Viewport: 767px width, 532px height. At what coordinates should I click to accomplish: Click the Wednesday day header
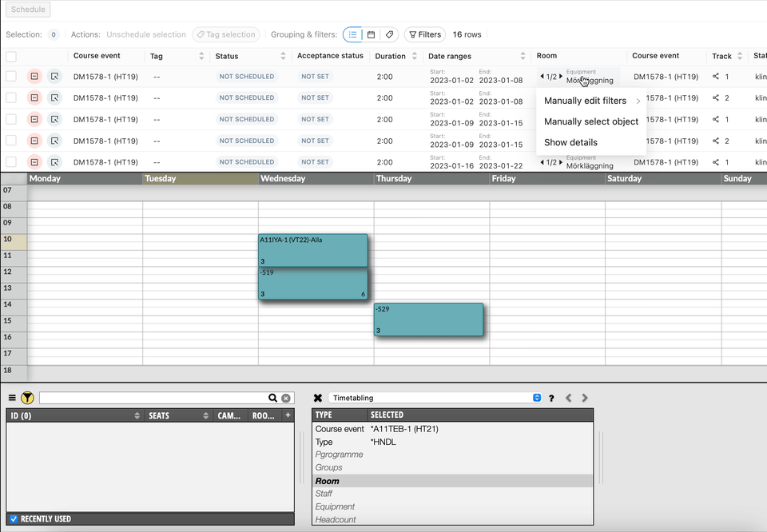(316, 178)
